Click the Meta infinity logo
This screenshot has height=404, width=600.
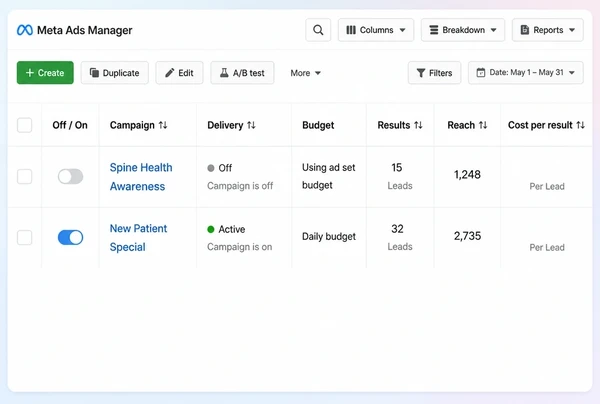click(x=25, y=30)
